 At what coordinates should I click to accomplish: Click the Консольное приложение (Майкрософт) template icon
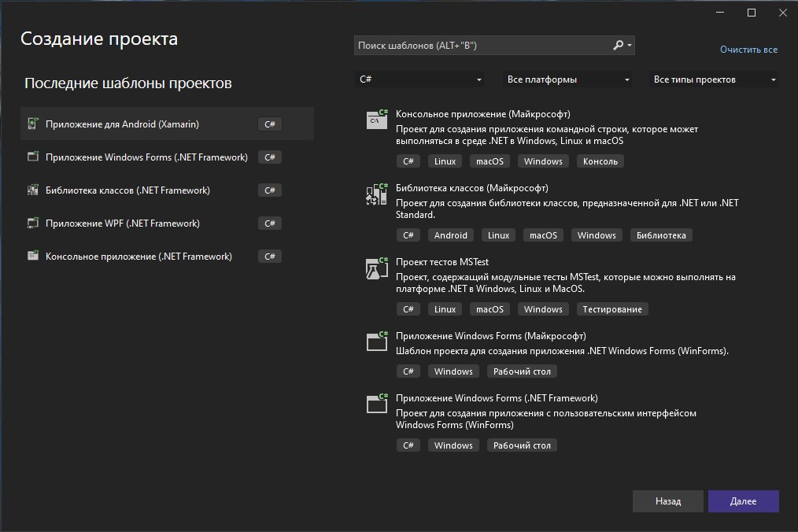(377, 120)
